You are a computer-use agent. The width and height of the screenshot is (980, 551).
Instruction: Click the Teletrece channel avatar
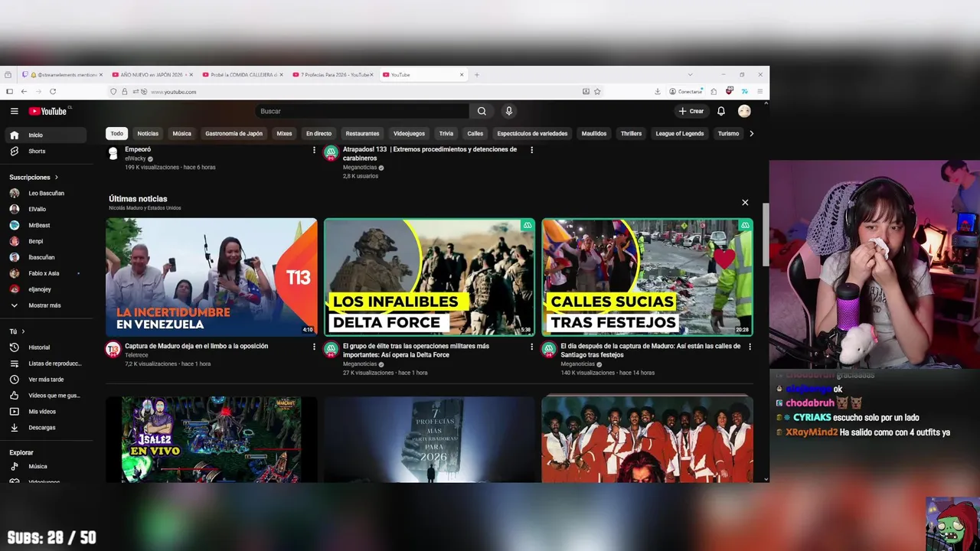click(x=113, y=350)
